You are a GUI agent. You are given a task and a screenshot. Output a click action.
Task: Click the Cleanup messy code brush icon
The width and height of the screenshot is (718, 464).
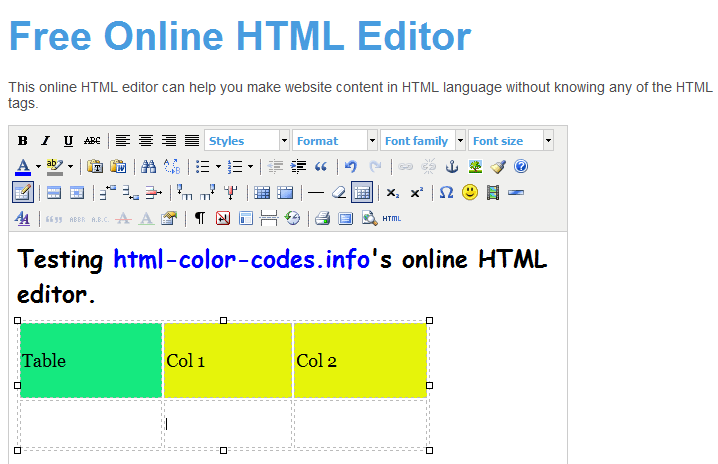coord(498,167)
